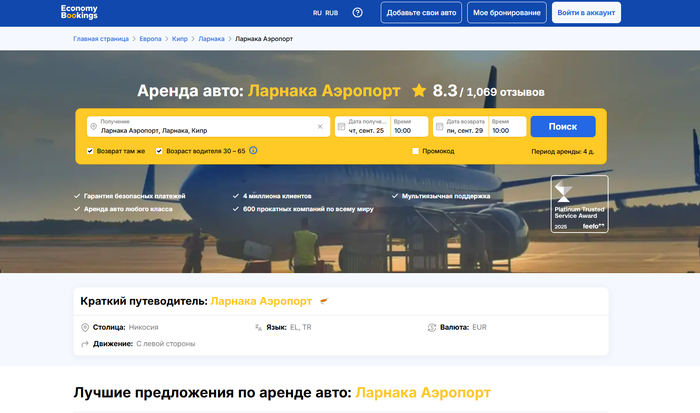This screenshot has height=413, width=700.
Task: Toggle the "Возврат там же" checkbox
Action: click(x=91, y=151)
